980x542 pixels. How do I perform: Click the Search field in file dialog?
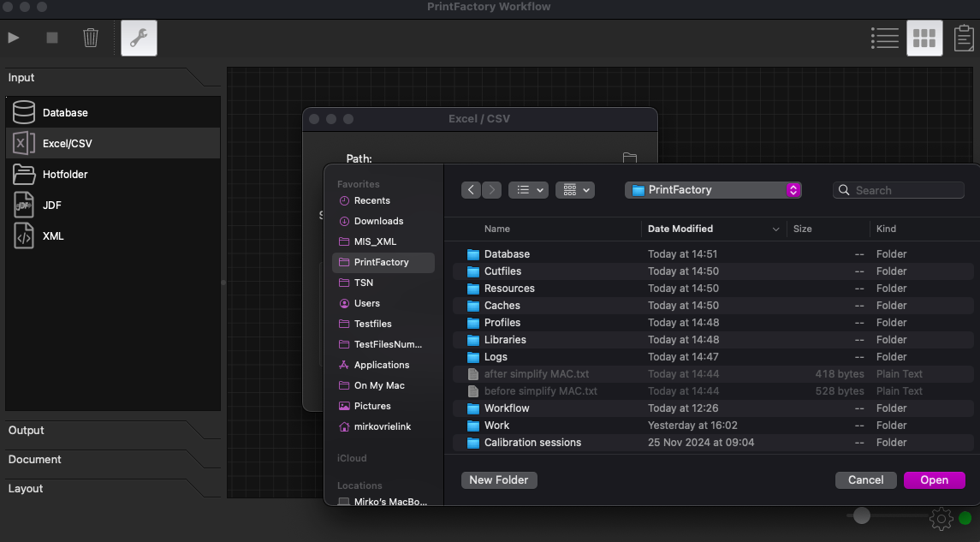899,190
